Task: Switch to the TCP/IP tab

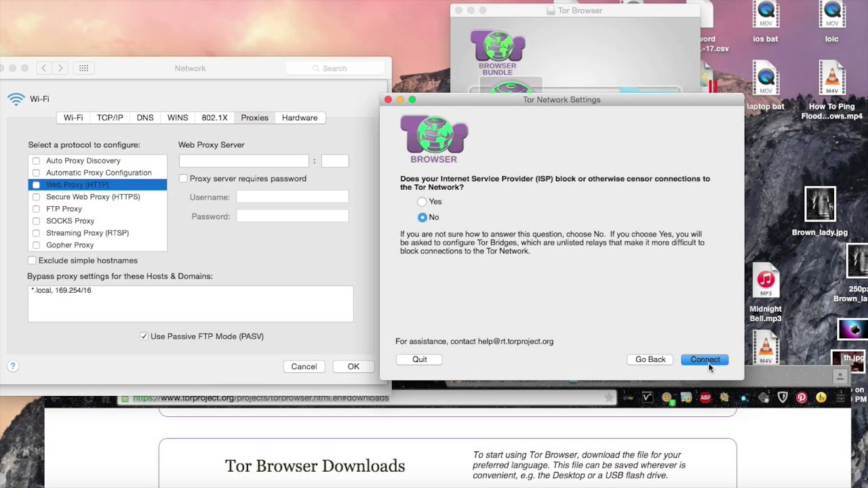Action: click(x=110, y=117)
